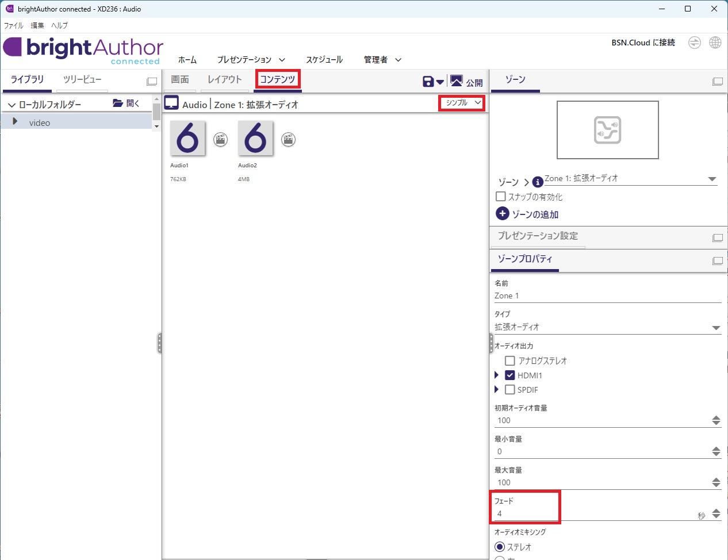Open the ファイル menu
Image resolution: width=728 pixels, height=560 pixels.
pos(13,25)
